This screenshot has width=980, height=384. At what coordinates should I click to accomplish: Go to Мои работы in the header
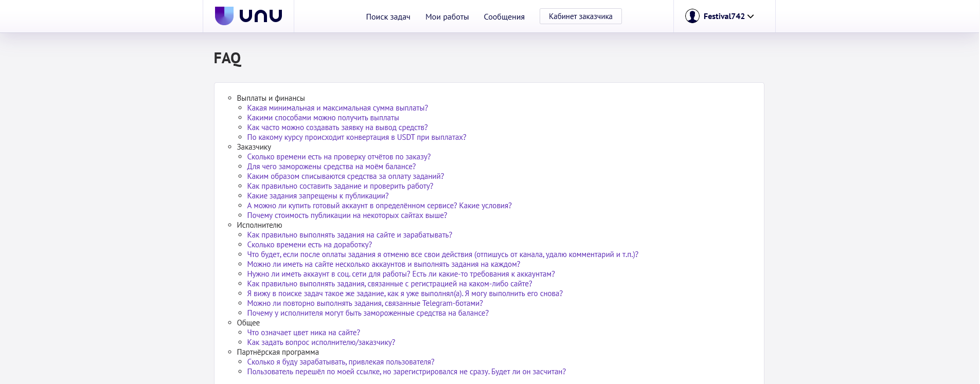tap(447, 17)
